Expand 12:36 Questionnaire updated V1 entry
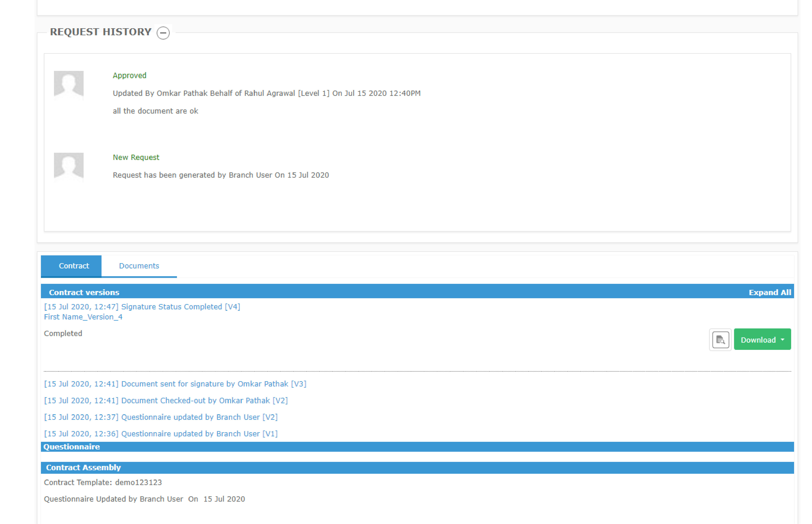This screenshot has width=812, height=524. coord(161,434)
